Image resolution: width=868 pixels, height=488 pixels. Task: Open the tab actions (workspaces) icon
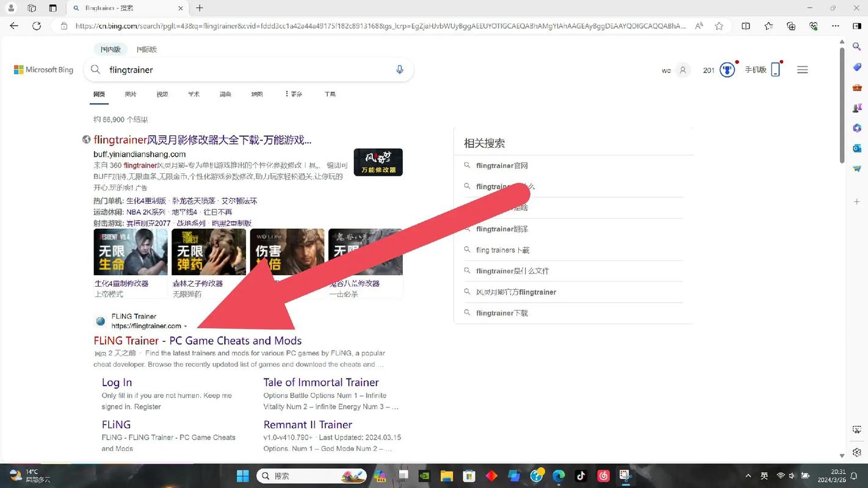coord(32,8)
